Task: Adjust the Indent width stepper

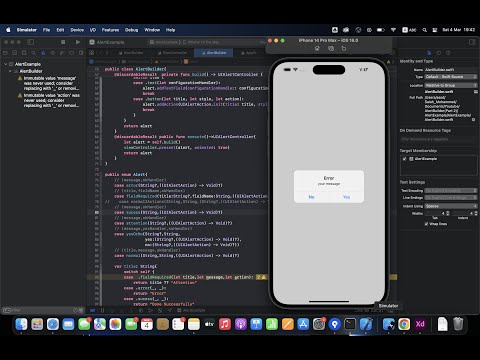Action: (x=476, y=213)
